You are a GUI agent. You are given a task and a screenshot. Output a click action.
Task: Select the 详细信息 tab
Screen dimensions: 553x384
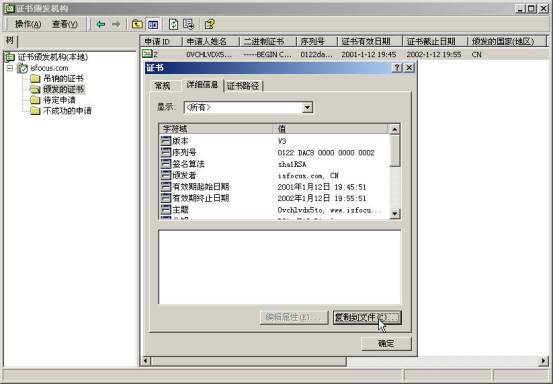point(202,85)
